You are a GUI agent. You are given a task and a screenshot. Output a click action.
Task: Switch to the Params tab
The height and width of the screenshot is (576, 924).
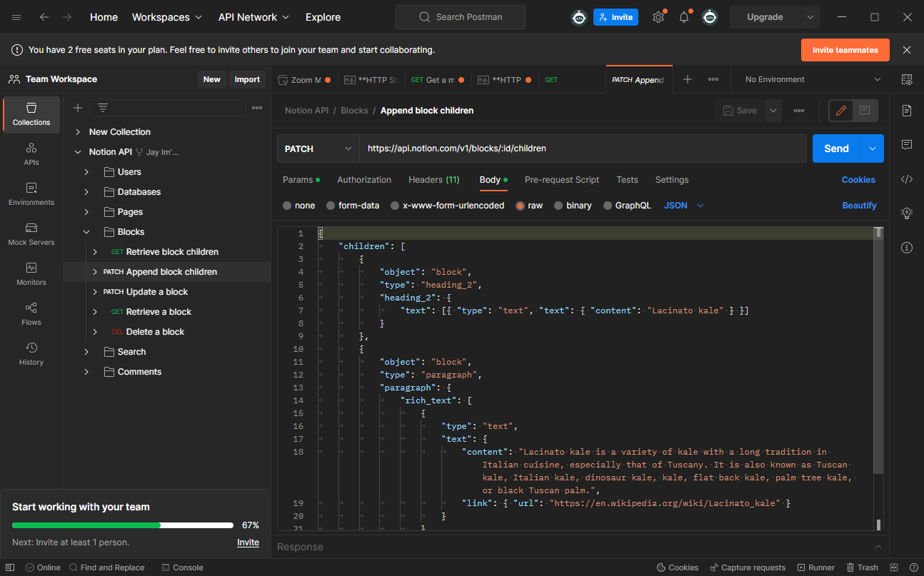click(x=301, y=180)
